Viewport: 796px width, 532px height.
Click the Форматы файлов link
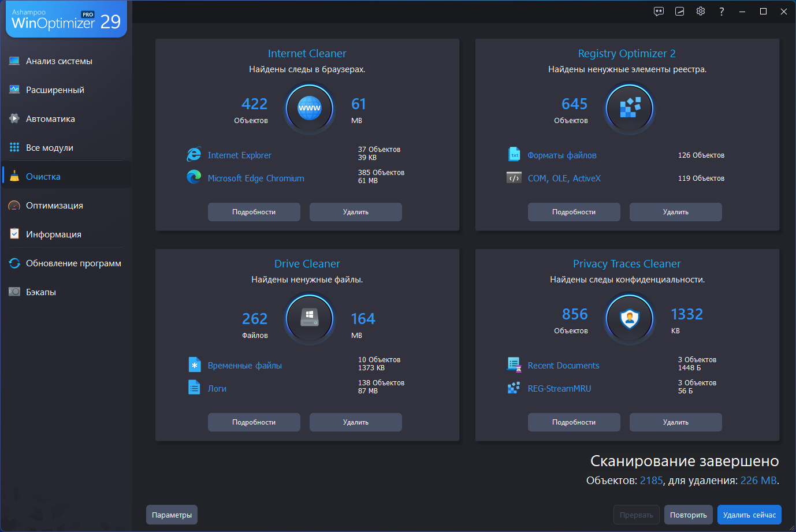point(562,155)
